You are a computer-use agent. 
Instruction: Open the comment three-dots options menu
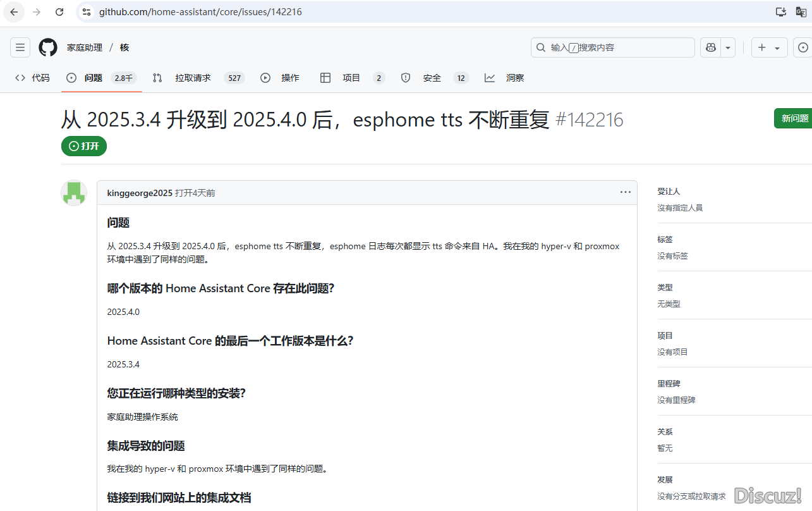(625, 192)
